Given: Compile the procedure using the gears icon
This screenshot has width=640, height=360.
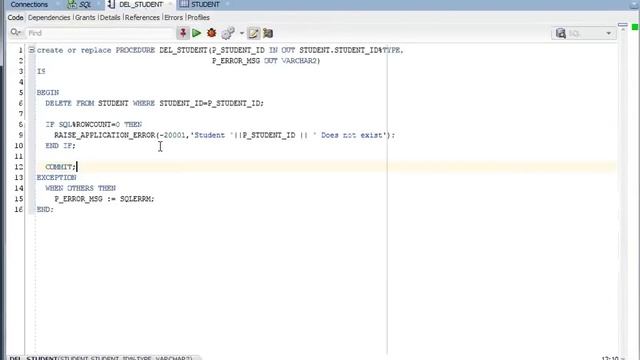Looking at the screenshot, I should pyautogui.click(x=228, y=33).
